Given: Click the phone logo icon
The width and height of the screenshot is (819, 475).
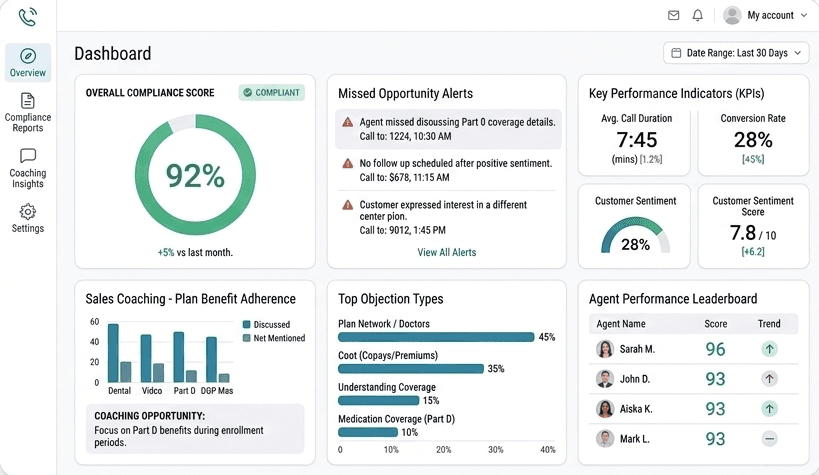Looking at the screenshot, I should (x=28, y=17).
